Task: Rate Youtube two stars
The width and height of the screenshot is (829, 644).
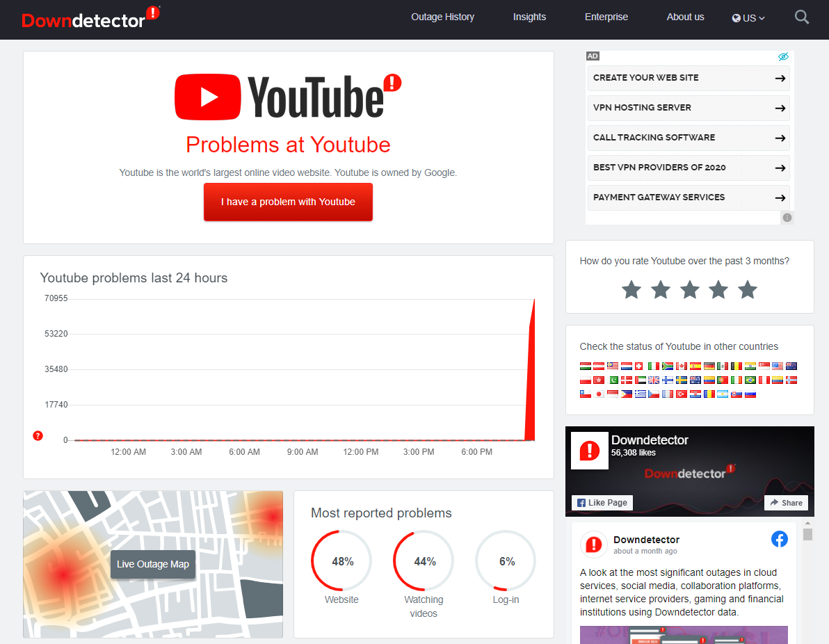Action: pos(660,290)
